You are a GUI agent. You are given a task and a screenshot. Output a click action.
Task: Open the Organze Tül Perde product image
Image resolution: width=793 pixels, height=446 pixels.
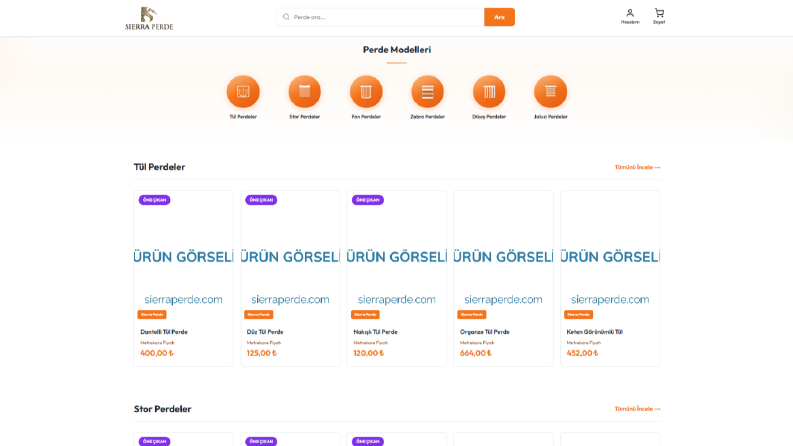pos(503,257)
